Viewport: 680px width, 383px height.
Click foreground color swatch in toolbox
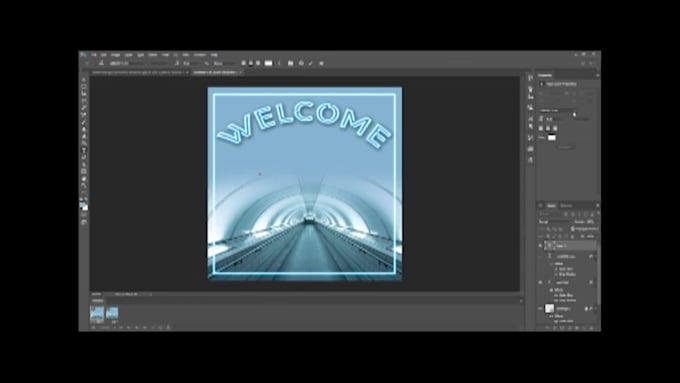point(82,204)
